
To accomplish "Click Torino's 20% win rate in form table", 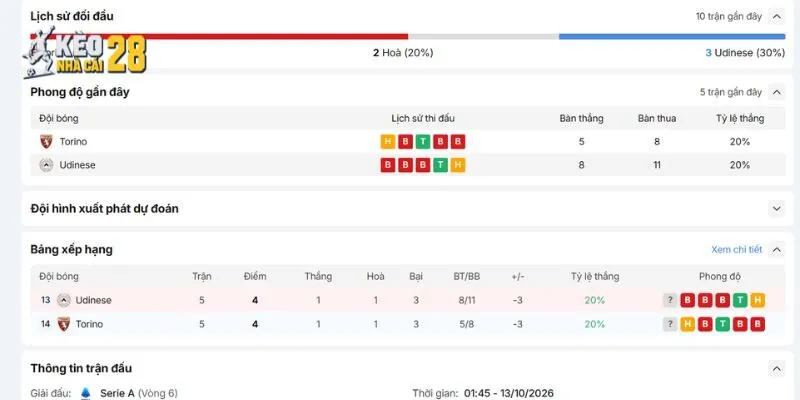I will click(740, 142).
